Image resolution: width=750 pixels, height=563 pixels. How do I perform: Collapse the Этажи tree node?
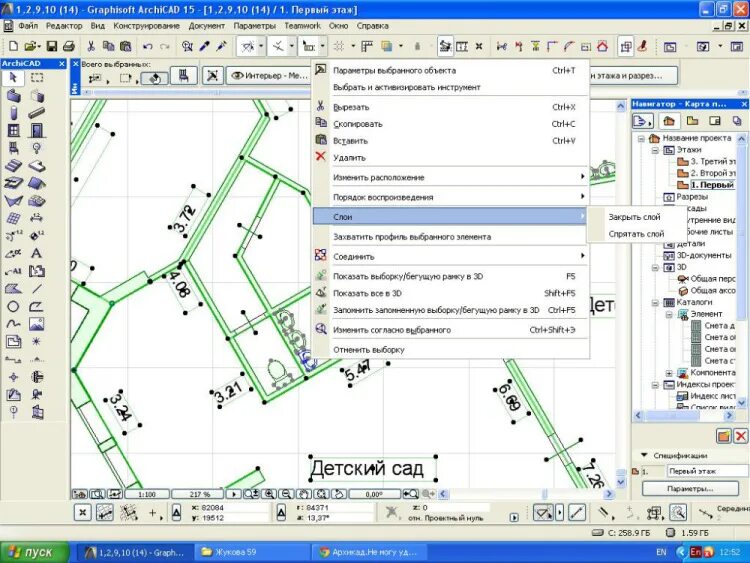(655, 150)
